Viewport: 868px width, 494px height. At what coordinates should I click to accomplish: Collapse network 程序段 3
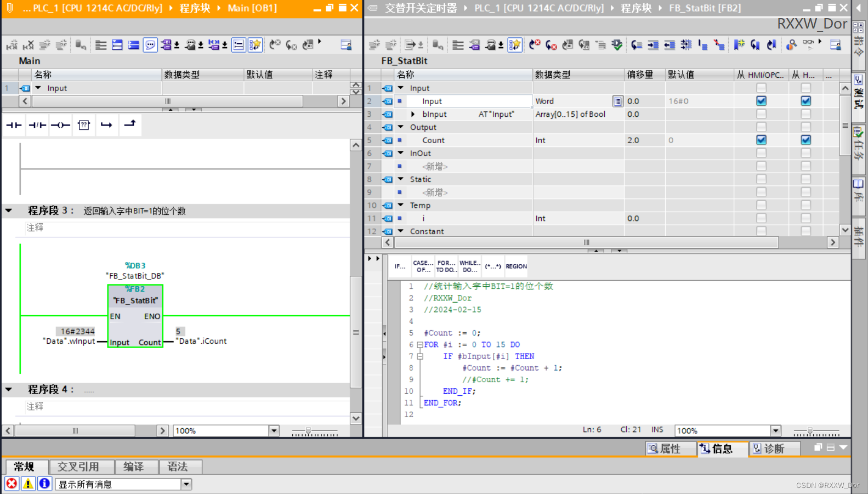9,211
